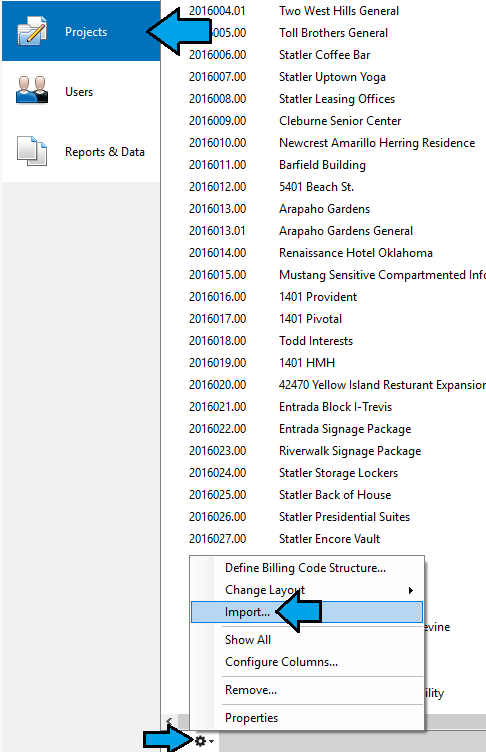Screen dimensions: 486x752
Task: Select project Entrada Signage Package
Action: pos(345,429)
